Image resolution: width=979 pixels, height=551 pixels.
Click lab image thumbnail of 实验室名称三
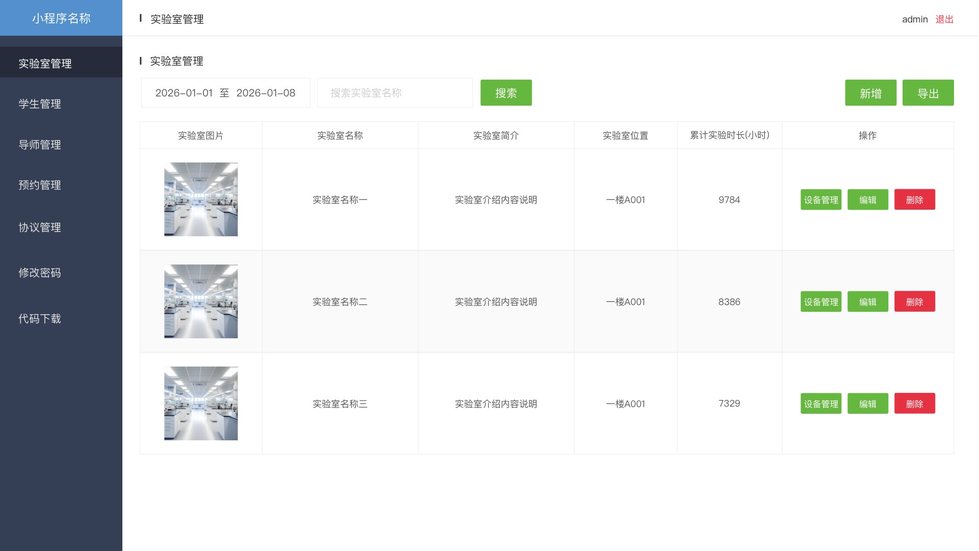tap(200, 403)
